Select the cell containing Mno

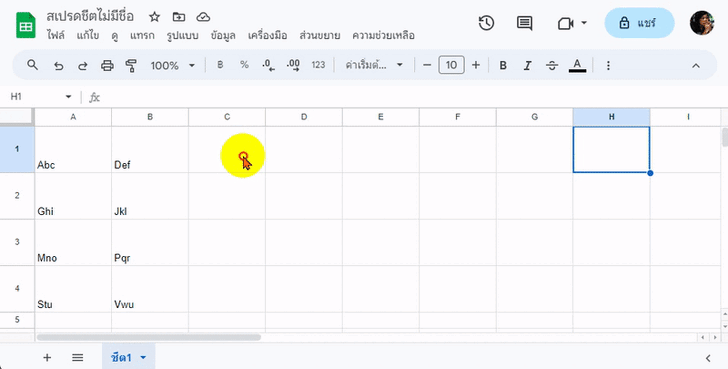pos(73,242)
